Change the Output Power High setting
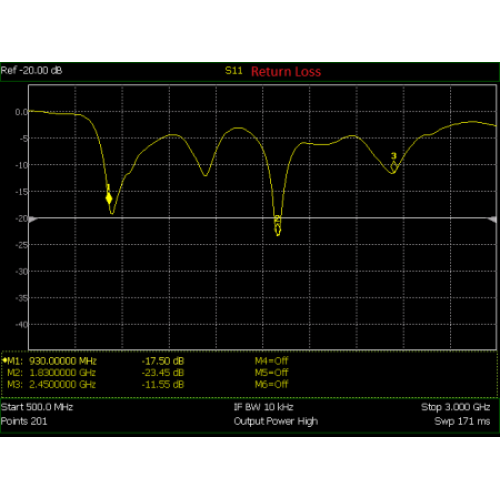500x500 pixels. tap(276, 421)
